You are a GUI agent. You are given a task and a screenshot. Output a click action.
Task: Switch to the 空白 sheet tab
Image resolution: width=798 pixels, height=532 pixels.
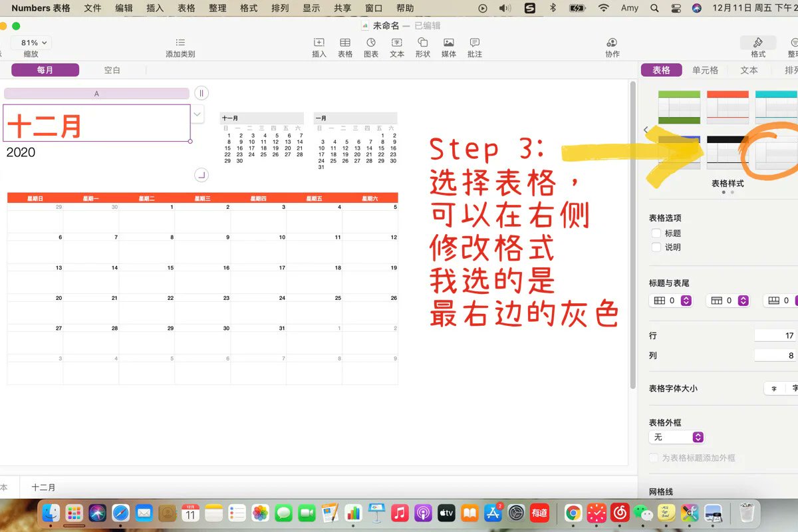(112, 70)
